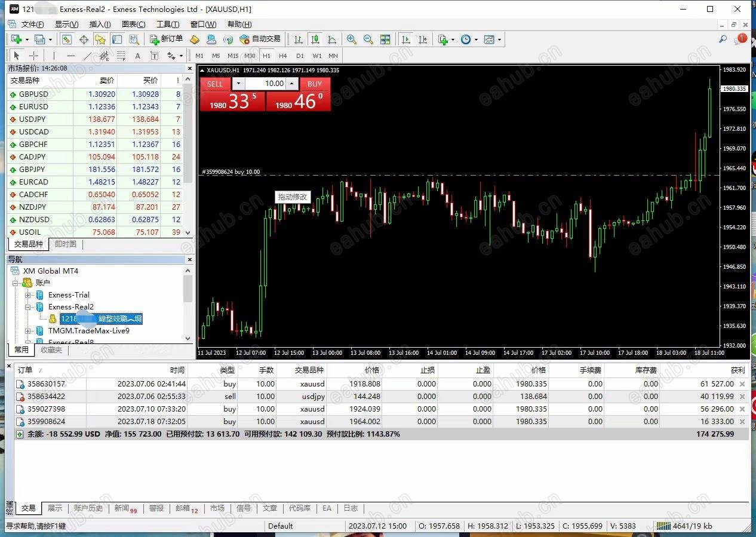
Task: Select the H4 timeframe
Action: 283,56
